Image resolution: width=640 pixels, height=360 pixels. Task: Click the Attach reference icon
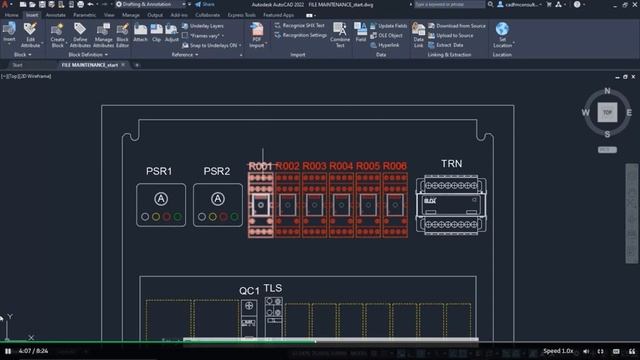coord(140,33)
